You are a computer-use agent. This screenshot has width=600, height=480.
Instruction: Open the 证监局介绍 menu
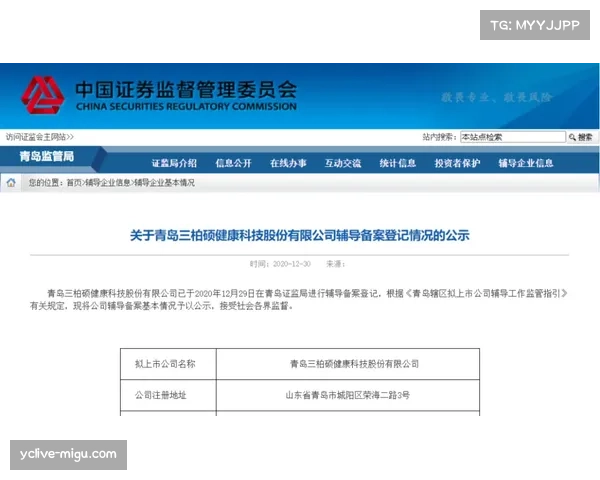click(174, 163)
